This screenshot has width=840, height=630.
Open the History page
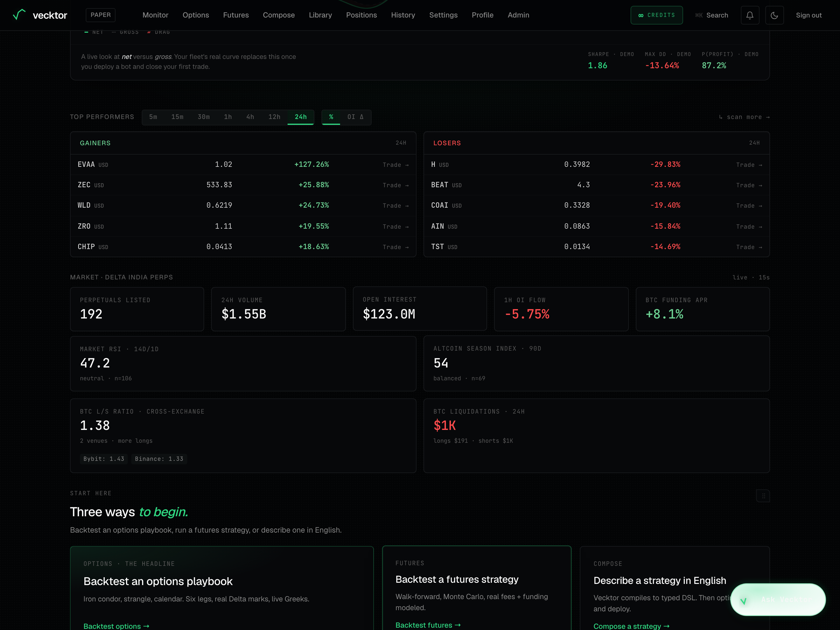click(403, 15)
